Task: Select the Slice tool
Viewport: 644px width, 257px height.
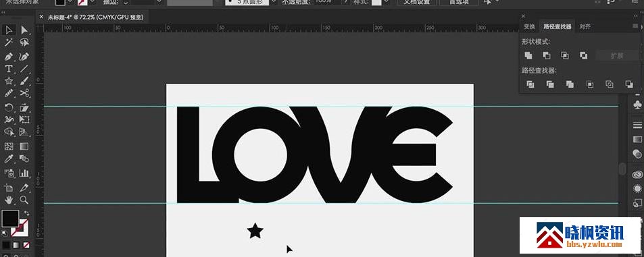Action: 24,188
